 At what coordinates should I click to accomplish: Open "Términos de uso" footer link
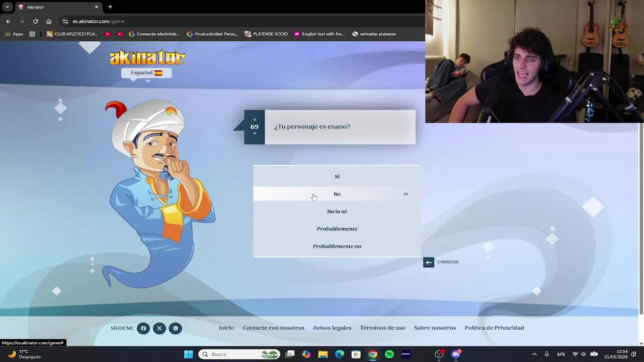pyautogui.click(x=382, y=328)
